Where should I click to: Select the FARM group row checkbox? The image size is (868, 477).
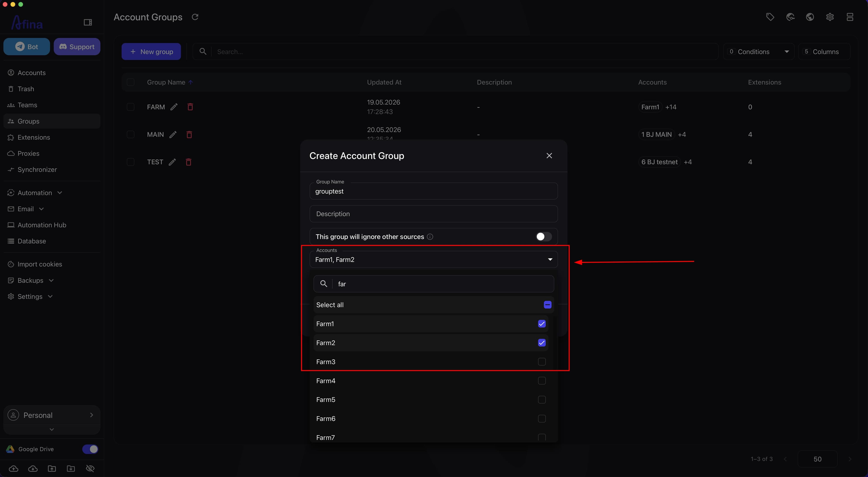pyautogui.click(x=130, y=107)
